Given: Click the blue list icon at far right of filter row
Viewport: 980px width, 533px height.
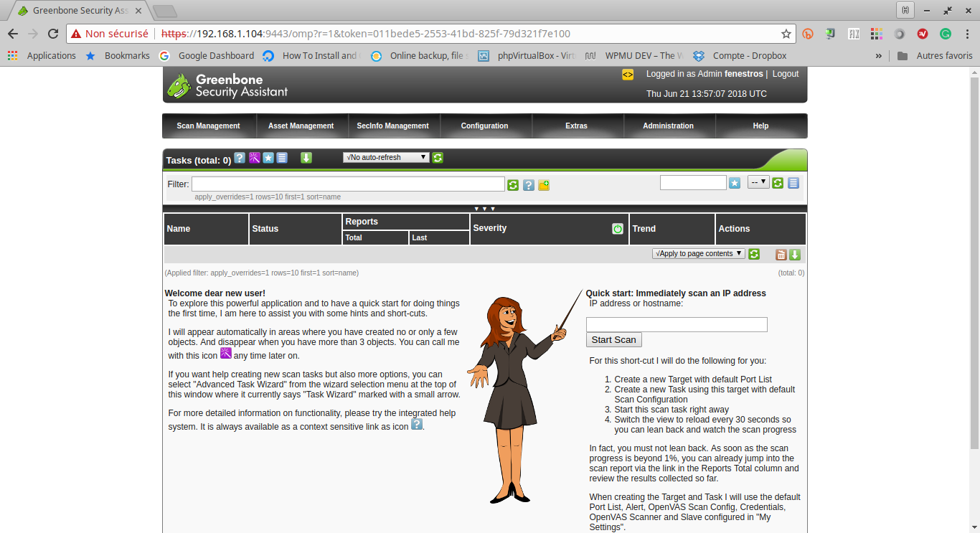Looking at the screenshot, I should coord(793,183).
